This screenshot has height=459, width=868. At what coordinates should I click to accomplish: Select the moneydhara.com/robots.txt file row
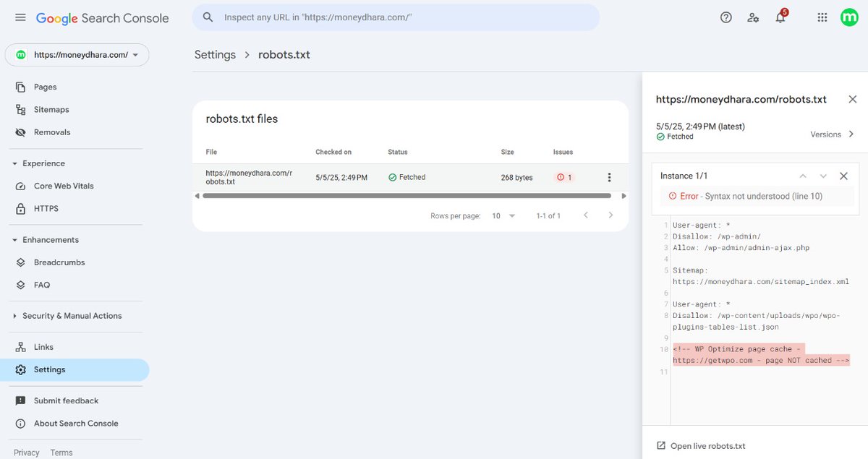(410, 178)
